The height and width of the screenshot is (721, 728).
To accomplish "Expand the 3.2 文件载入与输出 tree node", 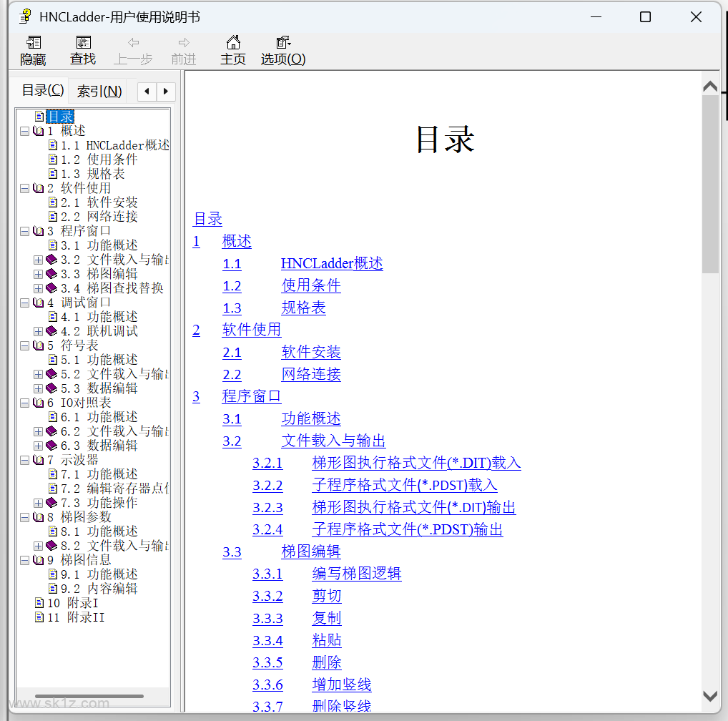I will click(39, 260).
